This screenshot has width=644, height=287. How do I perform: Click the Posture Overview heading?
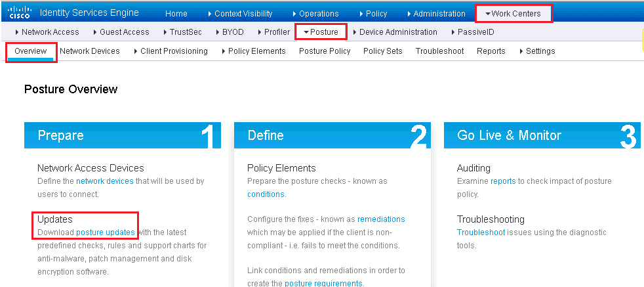[x=71, y=89]
